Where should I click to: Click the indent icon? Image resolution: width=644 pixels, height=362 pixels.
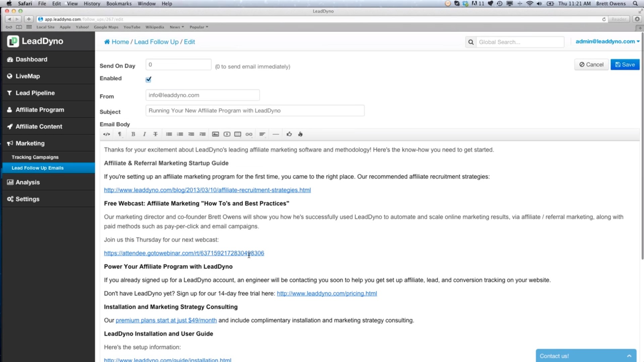[x=202, y=134]
